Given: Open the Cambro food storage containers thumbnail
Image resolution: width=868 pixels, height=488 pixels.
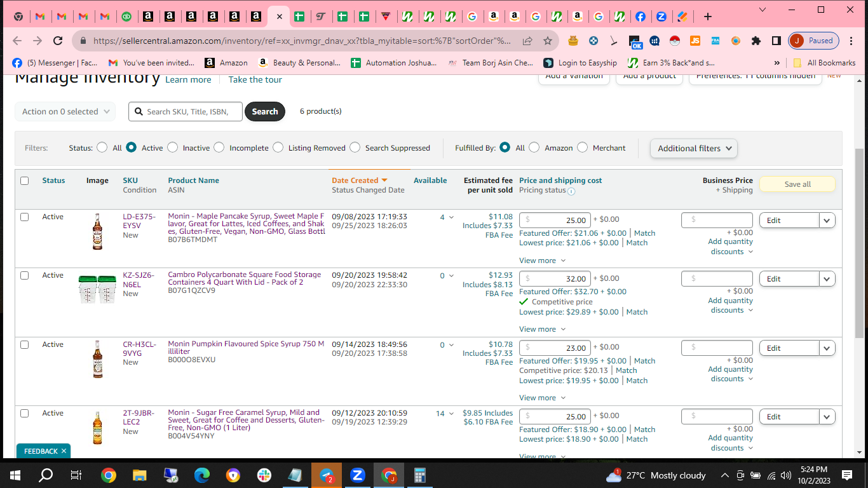Looking at the screenshot, I should pos(97,288).
